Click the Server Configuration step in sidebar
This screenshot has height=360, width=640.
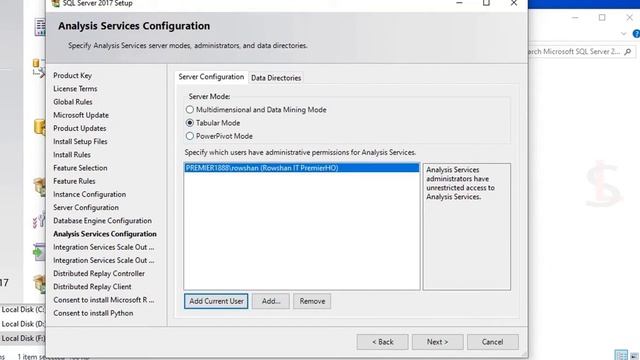(x=86, y=207)
